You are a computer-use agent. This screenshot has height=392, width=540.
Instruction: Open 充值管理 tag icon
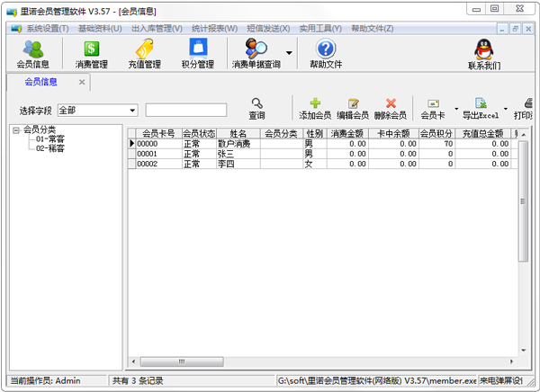[145, 49]
